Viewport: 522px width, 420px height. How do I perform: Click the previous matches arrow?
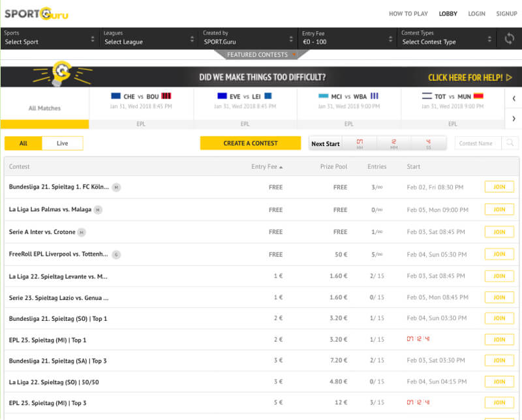[x=514, y=98]
